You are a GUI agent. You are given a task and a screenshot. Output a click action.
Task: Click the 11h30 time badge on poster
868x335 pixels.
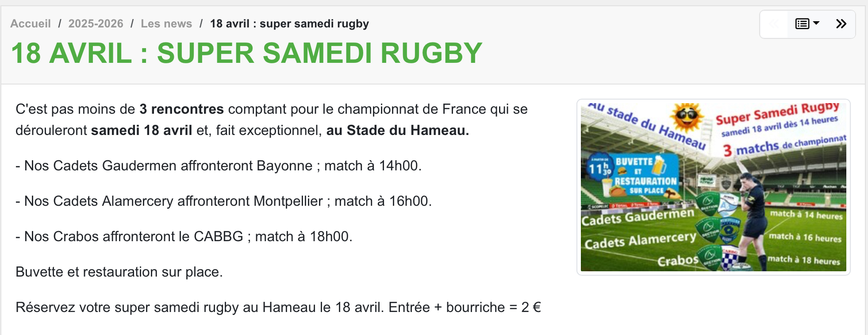[x=600, y=168]
